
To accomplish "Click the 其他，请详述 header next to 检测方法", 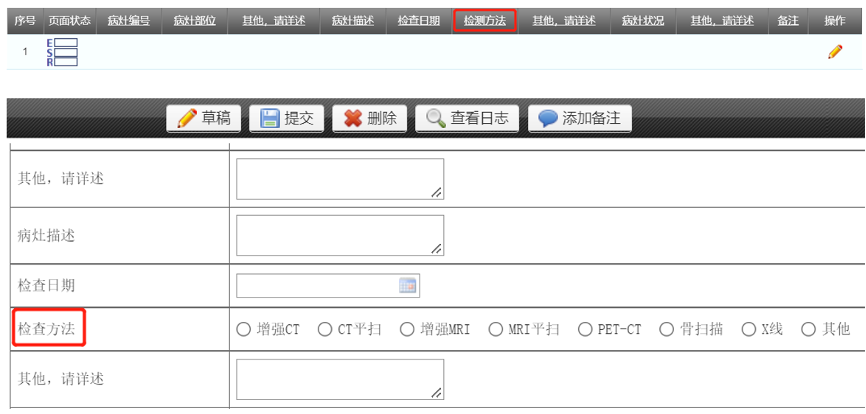I will click(564, 21).
